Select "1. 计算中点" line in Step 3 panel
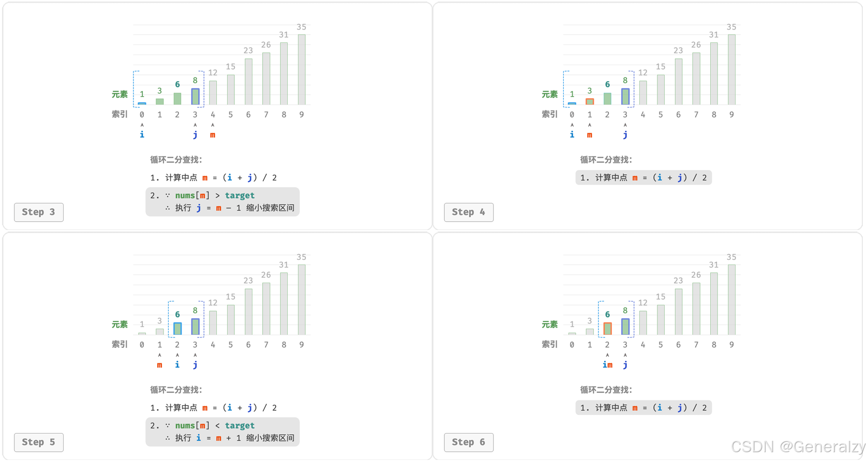Screen dimensions: 868x462 [x=213, y=178]
